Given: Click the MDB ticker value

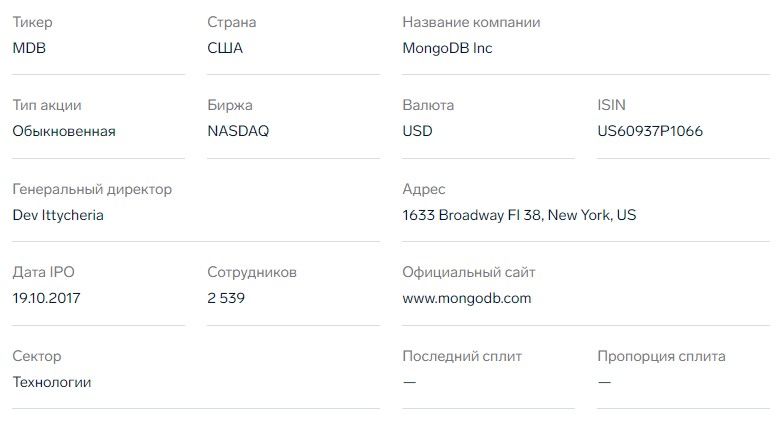Looking at the screenshot, I should pyautogui.click(x=29, y=48).
